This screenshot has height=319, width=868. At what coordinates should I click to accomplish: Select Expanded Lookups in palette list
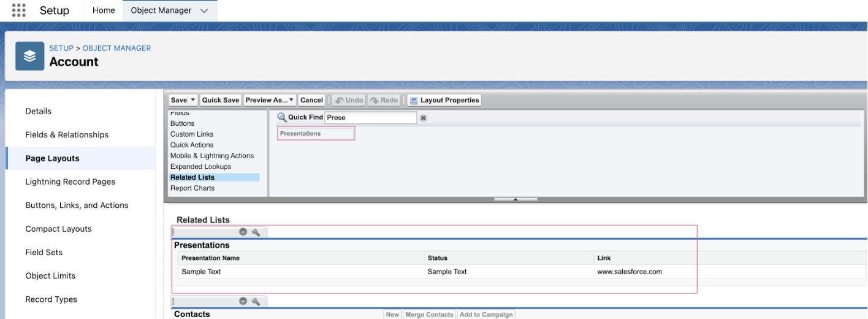point(200,166)
